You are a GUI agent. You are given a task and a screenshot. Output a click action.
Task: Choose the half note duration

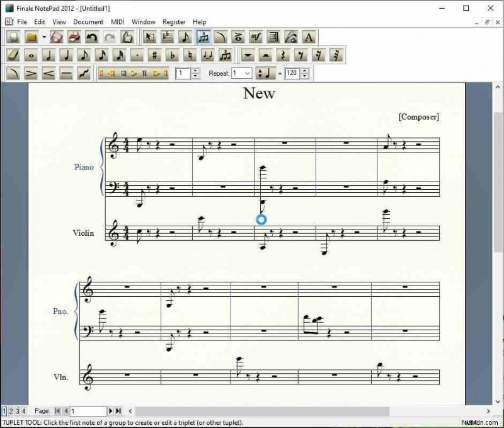[x=49, y=55]
